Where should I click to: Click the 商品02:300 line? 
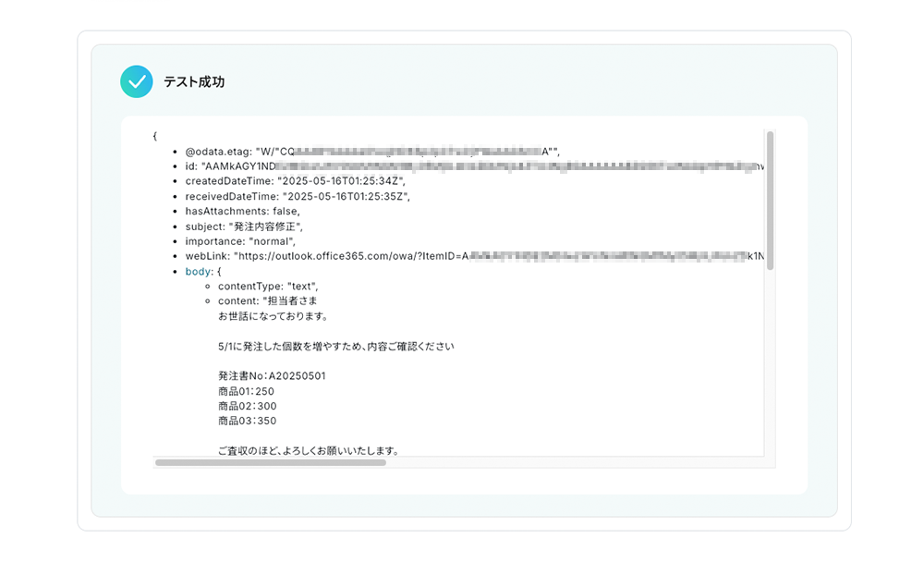pyautogui.click(x=248, y=406)
